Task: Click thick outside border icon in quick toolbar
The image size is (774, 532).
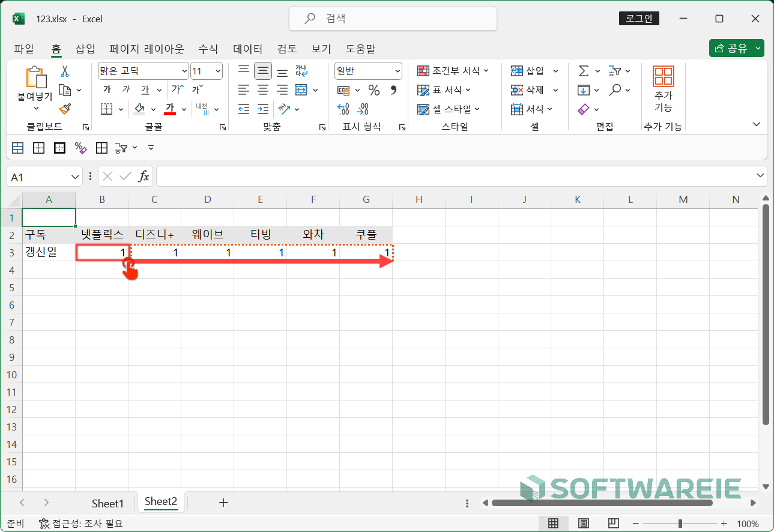Action: click(59, 147)
